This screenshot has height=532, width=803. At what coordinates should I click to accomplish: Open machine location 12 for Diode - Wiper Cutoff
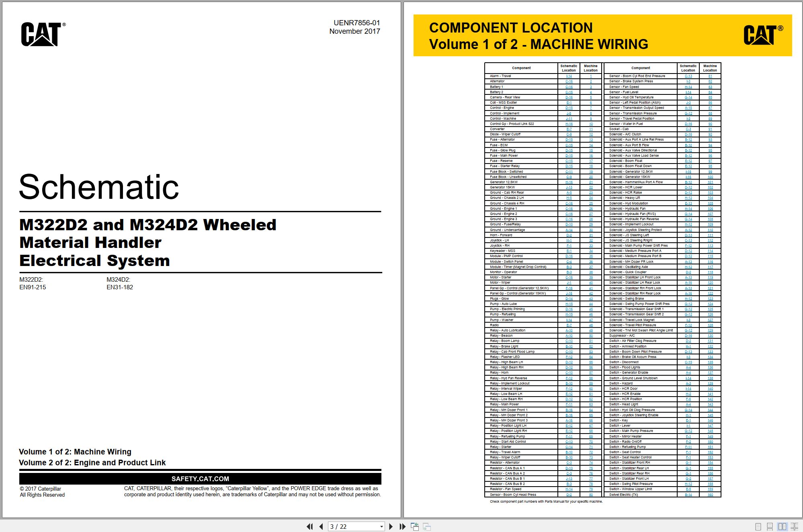[590, 134]
